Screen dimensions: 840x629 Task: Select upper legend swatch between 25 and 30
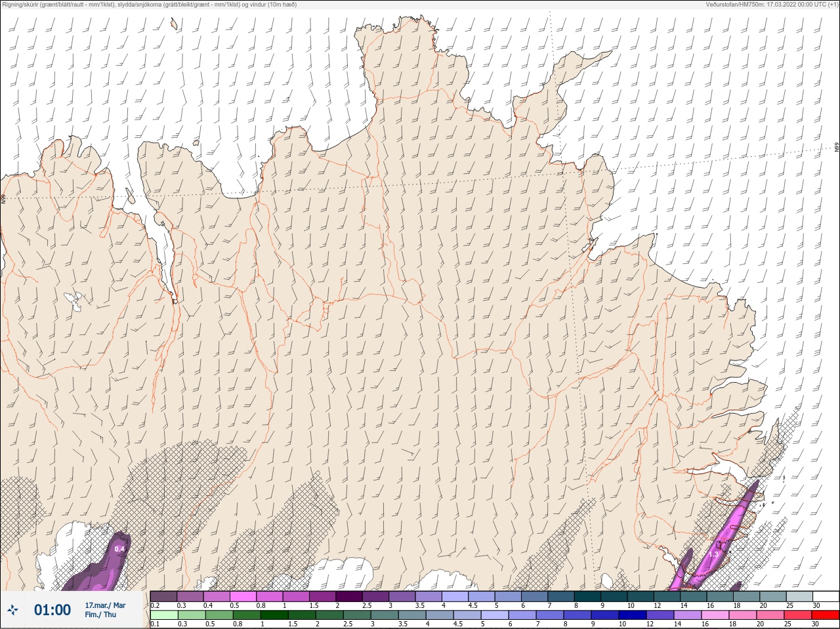[x=799, y=596]
